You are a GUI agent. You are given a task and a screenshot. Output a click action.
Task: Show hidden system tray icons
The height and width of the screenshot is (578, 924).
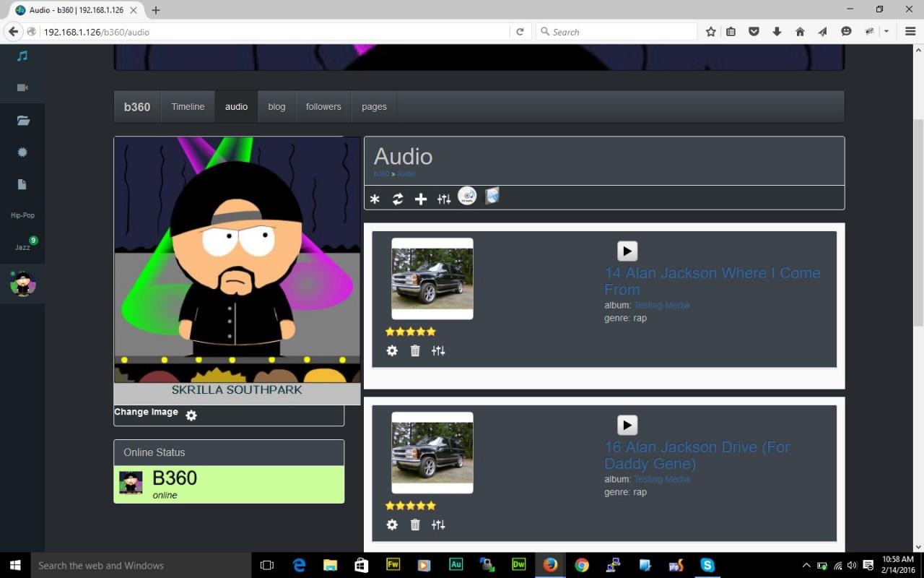(x=806, y=565)
